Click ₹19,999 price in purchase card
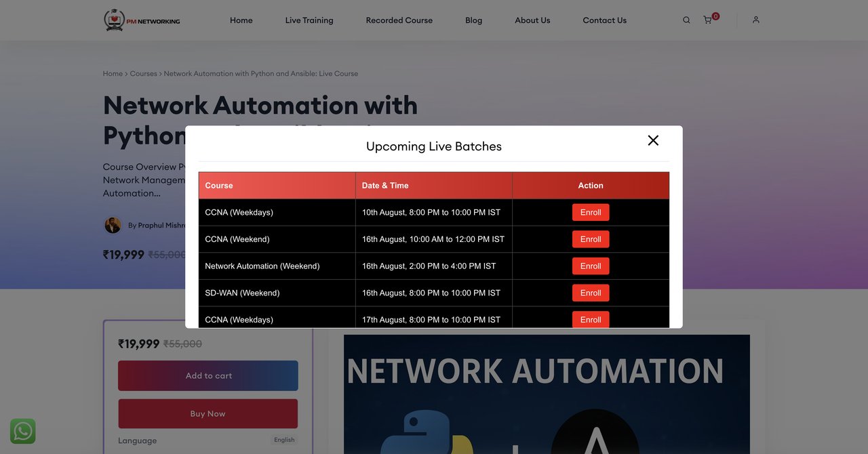Image resolution: width=868 pixels, height=454 pixels. pyautogui.click(x=138, y=344)
